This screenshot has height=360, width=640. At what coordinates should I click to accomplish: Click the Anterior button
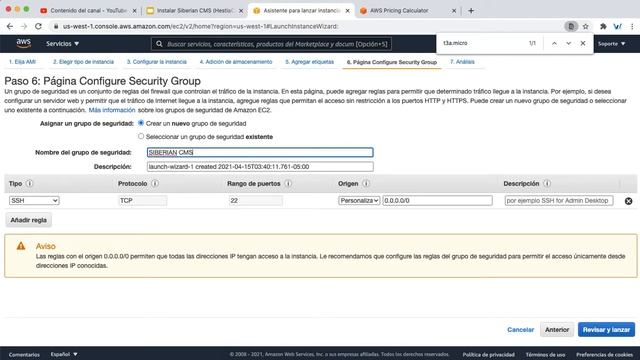tap(557, 329)
